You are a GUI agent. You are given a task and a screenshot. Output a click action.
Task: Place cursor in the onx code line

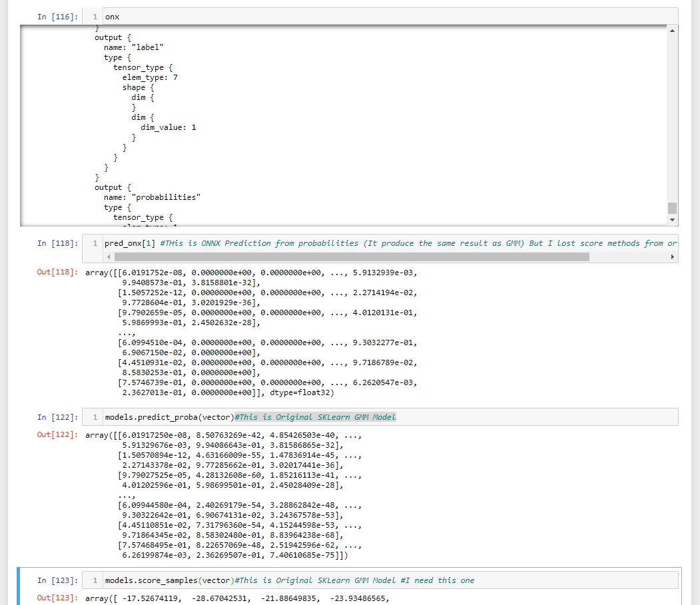[112, 16]
